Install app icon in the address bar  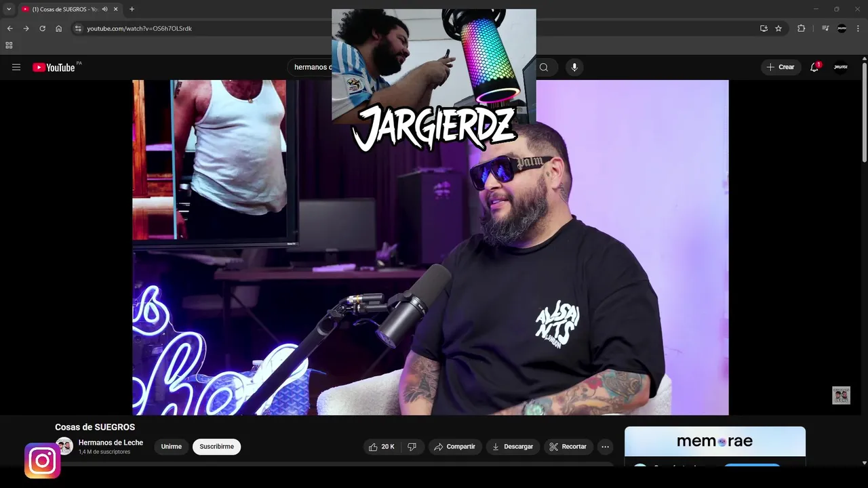click(x=764, y=28)
